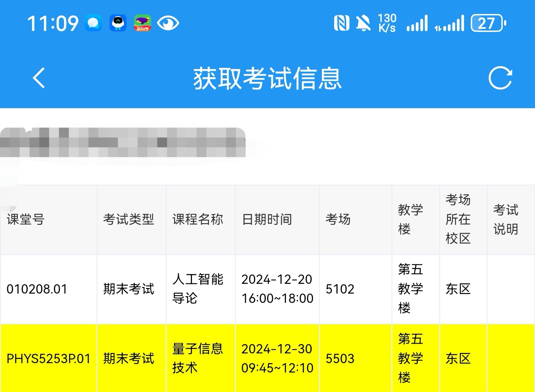Tap the green app notification icon
The height and width of the screenshot is (392, 535).
coord(143,23)
